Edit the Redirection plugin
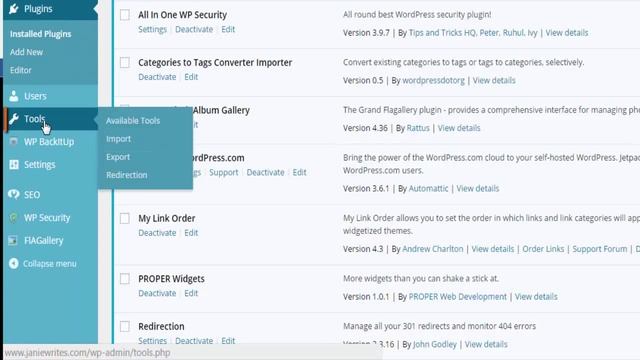The width and height of the screenshot is (640, 360). [x=228, y=340]
